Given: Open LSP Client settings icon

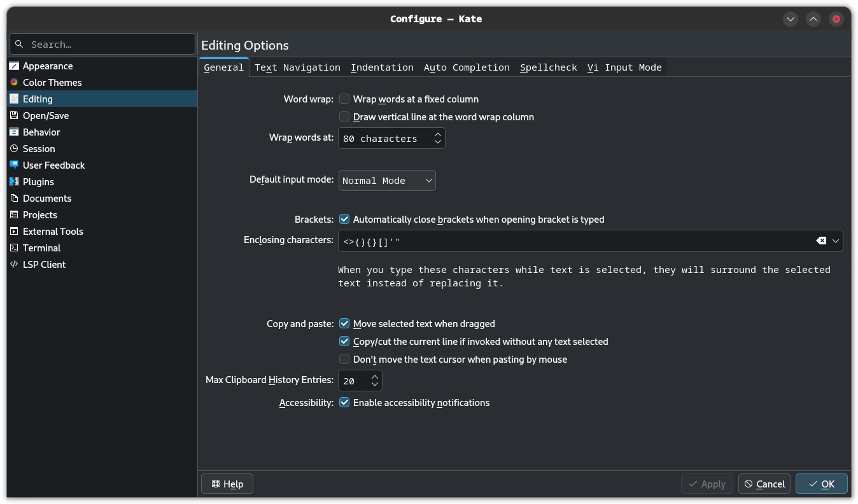Looking at the screenshot, I should pyautogui.click(x=14, y=264).
